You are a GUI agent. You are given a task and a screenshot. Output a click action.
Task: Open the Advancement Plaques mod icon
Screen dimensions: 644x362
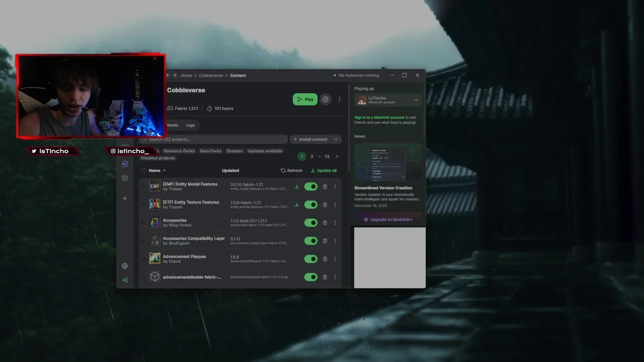point(155,259)
